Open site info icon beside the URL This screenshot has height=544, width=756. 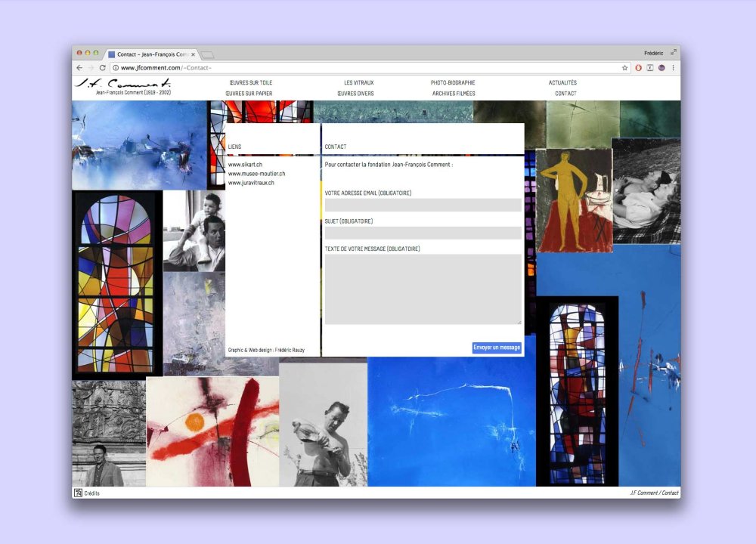coord(116,68)
